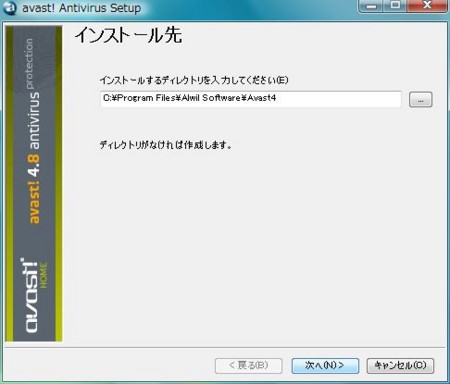Click the label インストールするディレクトリを入力してください(E)
This screenshot has height=384, width=450.
tap(194, 80)
